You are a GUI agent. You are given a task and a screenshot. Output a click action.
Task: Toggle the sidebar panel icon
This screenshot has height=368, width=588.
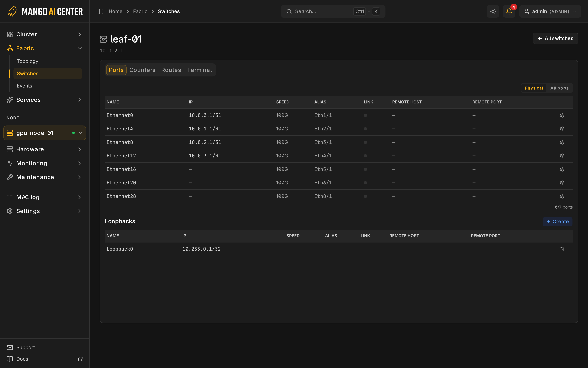tap(100, 11)
